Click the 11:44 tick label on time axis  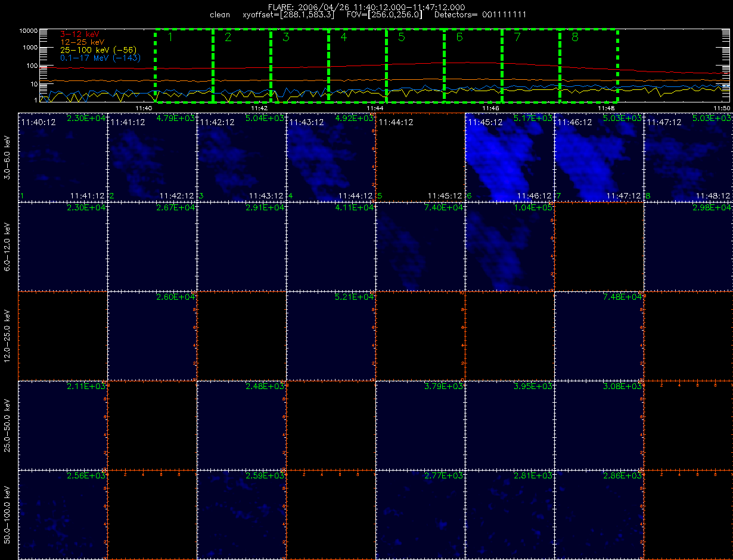pos(375,108)
